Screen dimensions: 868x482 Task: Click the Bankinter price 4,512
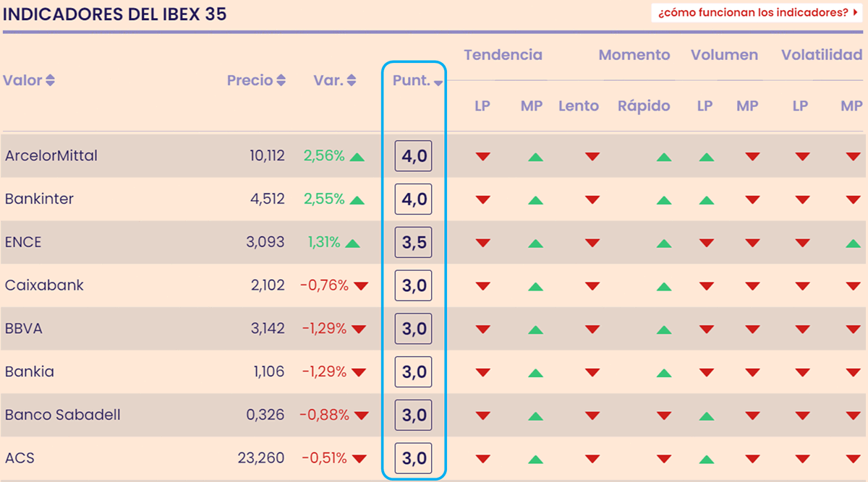[x=267, y=199]
